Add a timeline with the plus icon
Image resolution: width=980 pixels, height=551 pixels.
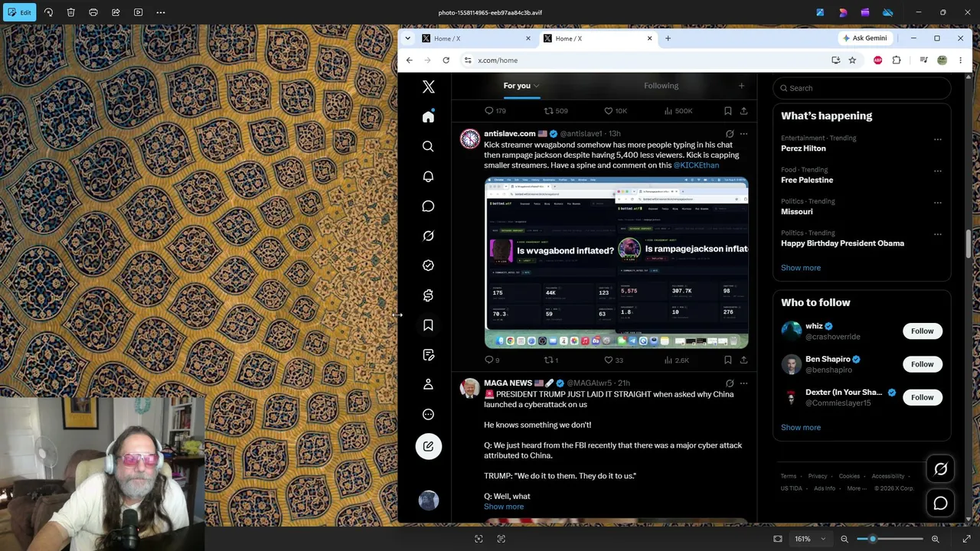coord(741,86)
